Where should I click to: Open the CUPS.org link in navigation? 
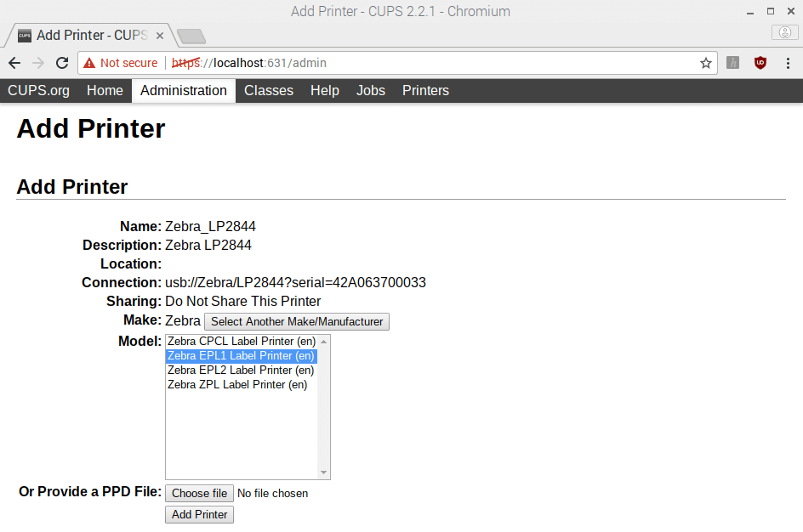pyautogui.click(x=38, y=91)
